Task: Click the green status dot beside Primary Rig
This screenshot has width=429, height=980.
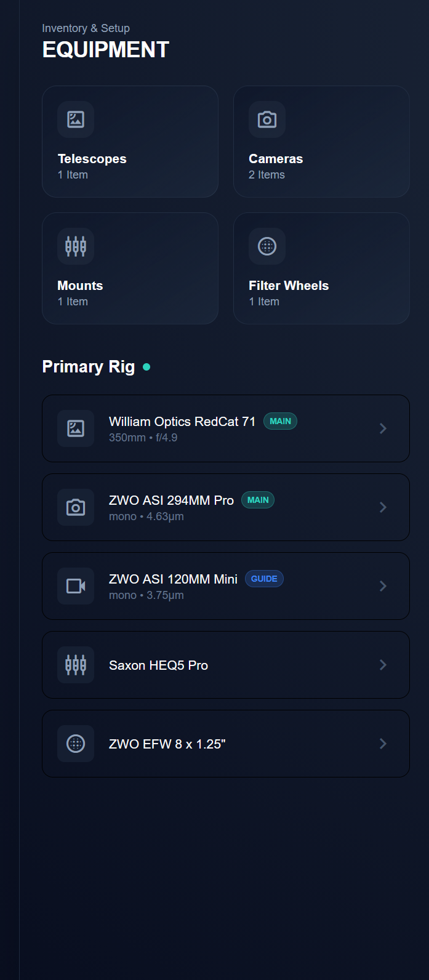Action: pyautogui.click(x=146, y=366)
